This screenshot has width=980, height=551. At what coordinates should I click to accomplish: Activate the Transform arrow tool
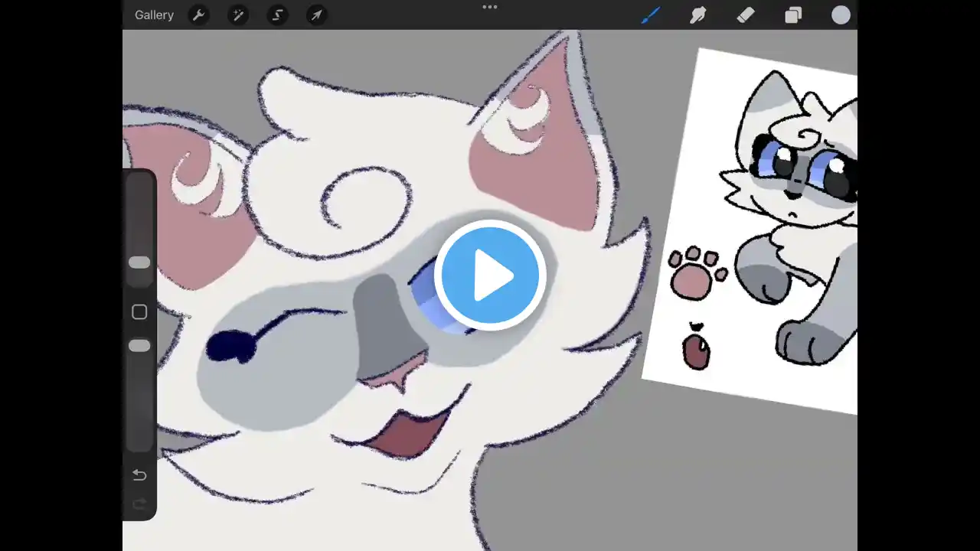click(316, 15)
